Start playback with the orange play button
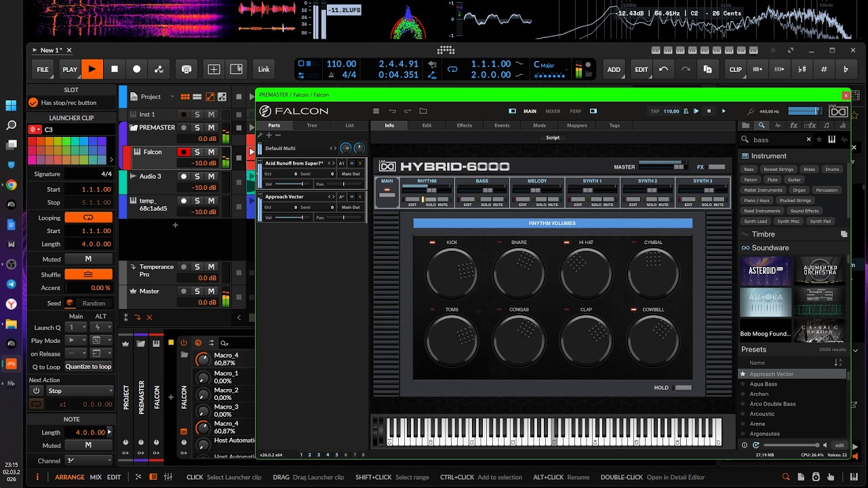 92,69
